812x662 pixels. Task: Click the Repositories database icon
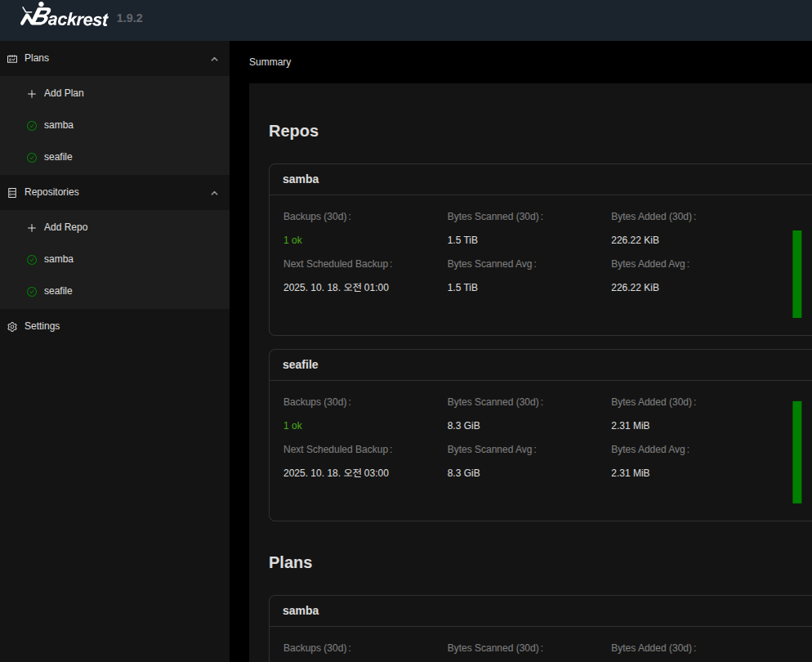[12, 193]
